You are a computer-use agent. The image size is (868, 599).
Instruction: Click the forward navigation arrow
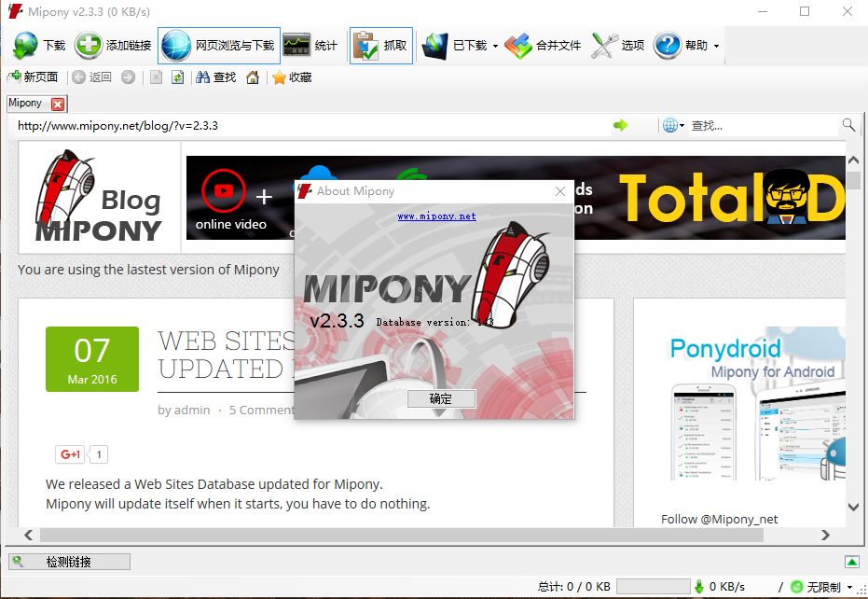[x=128, y=77]
